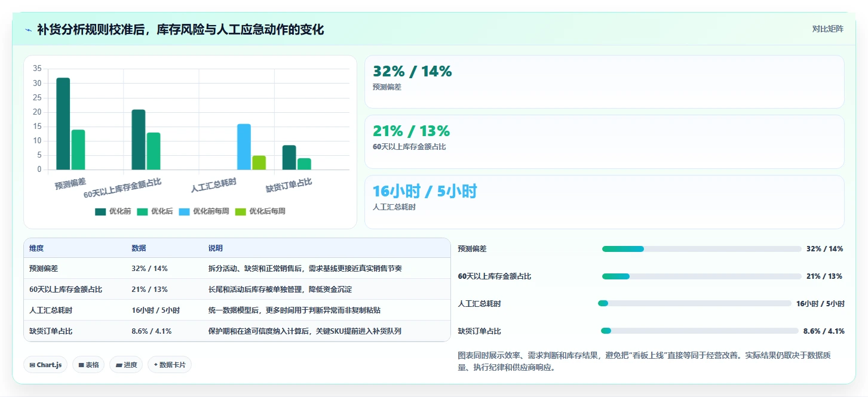Click the 16小时 / 5小时 table cell
868x397 pixels.
(155, 310)
